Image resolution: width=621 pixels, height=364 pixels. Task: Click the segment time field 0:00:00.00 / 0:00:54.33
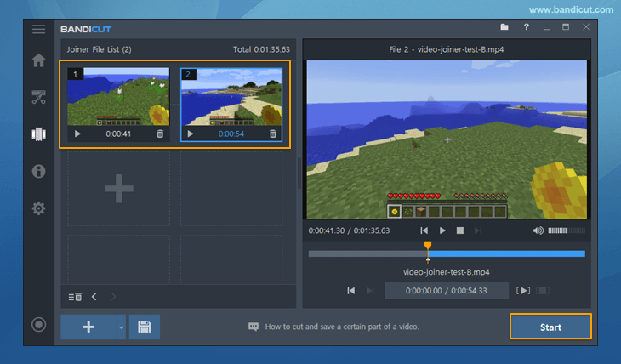tap(447, 291)
